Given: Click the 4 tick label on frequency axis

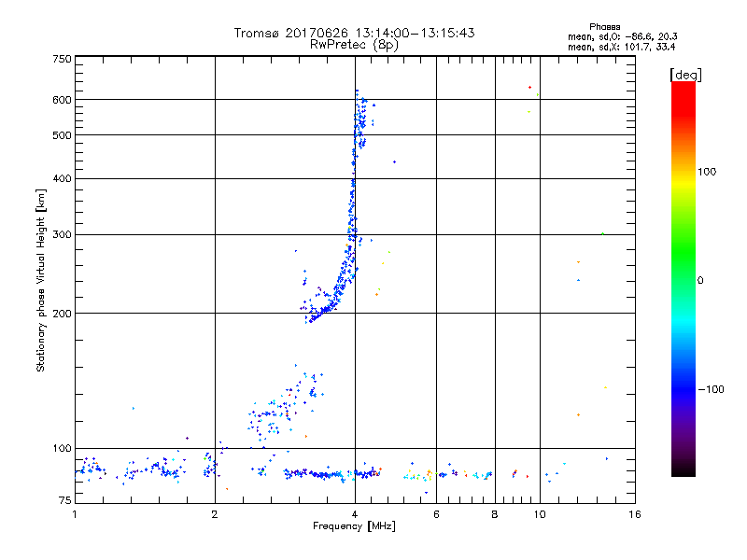Looking at the screenshot, I should [x=355, y=513].
